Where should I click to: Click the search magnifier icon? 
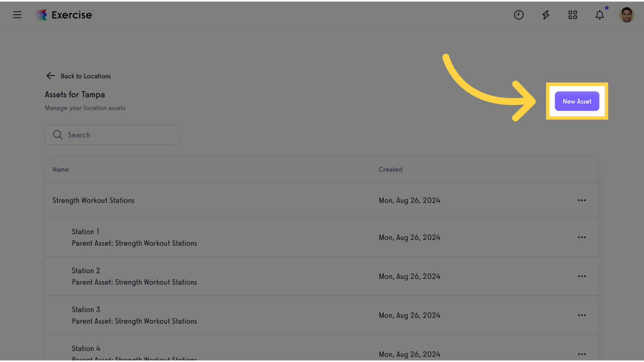58,135
